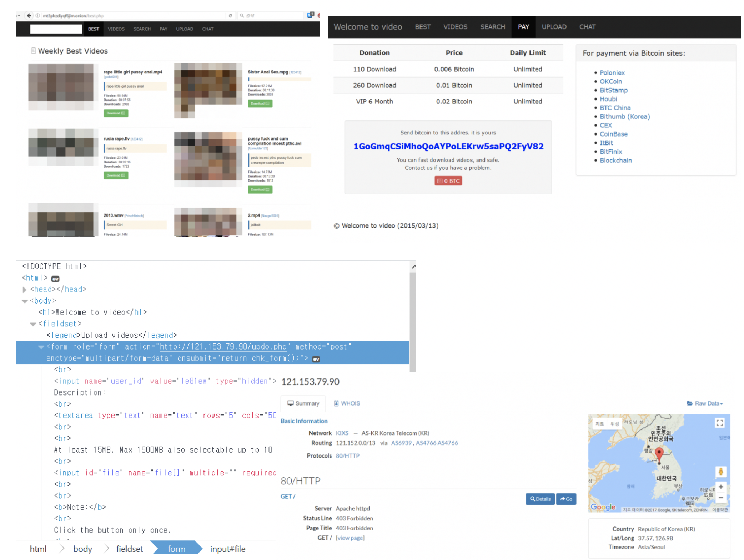Image resolution: width=744 pixels, height=560 pixels.
Task: Click the blue Details button
Action: pyautogui.click(x=540, y=499)
